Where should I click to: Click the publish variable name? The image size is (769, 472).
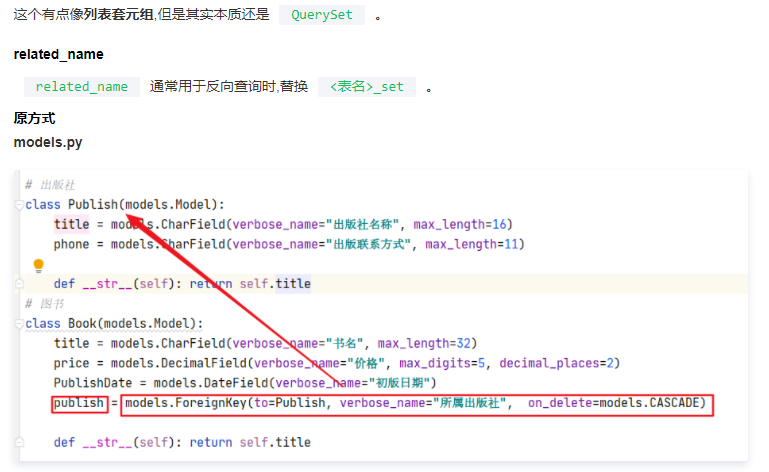79,403
